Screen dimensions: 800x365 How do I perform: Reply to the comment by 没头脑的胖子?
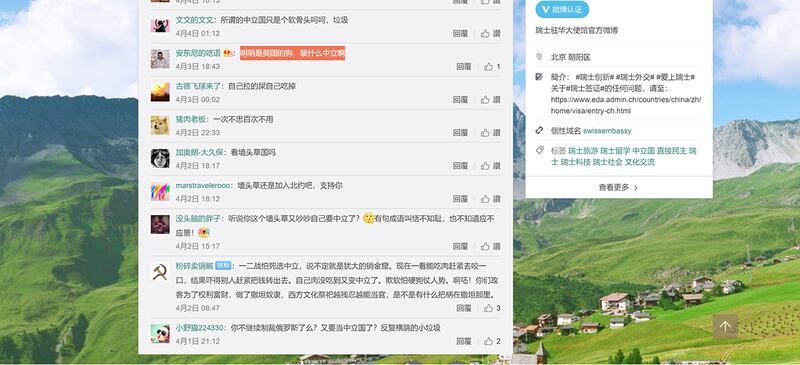tap(460, 246)
